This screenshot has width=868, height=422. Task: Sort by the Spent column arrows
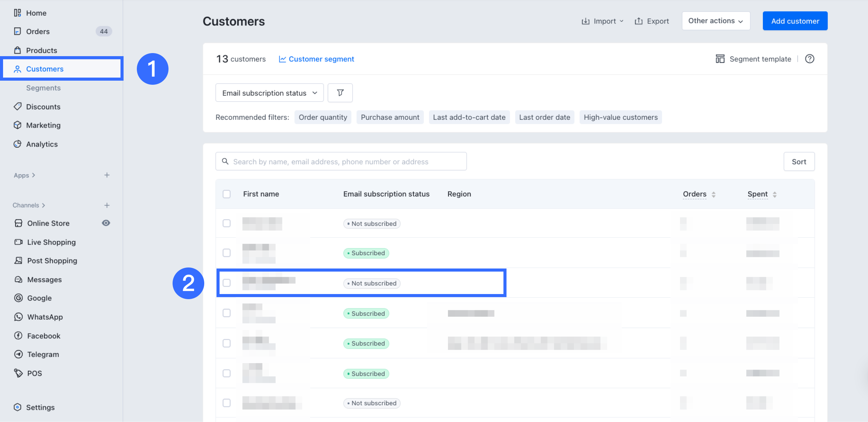pyautogui.click(x=774, y=194)
